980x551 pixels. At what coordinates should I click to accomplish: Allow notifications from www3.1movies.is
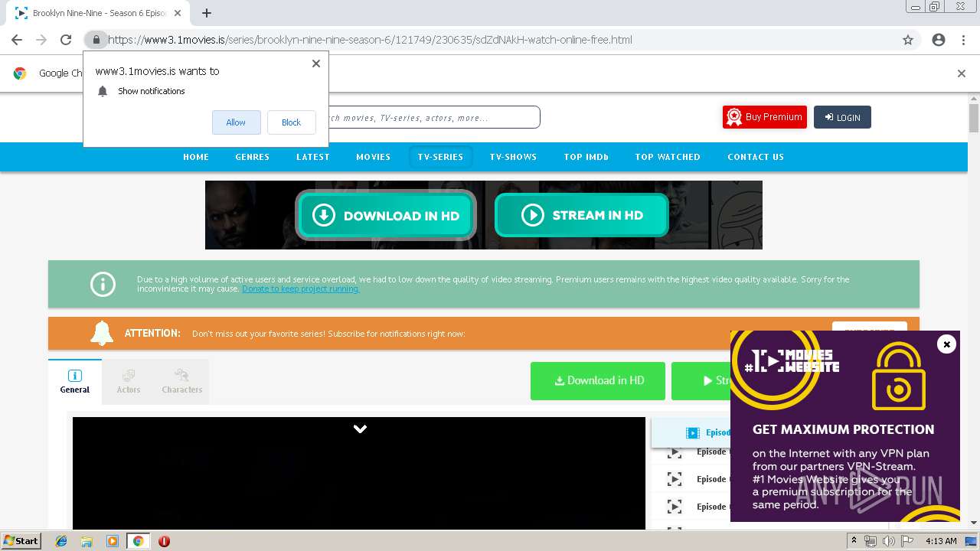[x=236, y=122]
